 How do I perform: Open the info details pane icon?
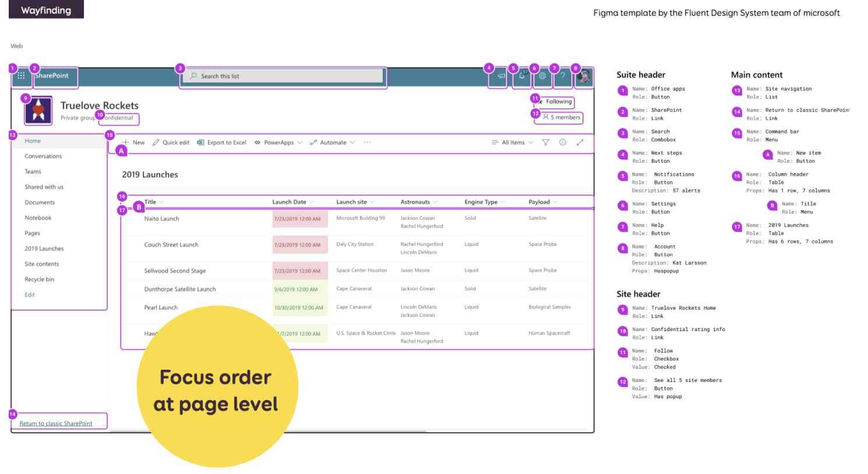click(563, 142)
